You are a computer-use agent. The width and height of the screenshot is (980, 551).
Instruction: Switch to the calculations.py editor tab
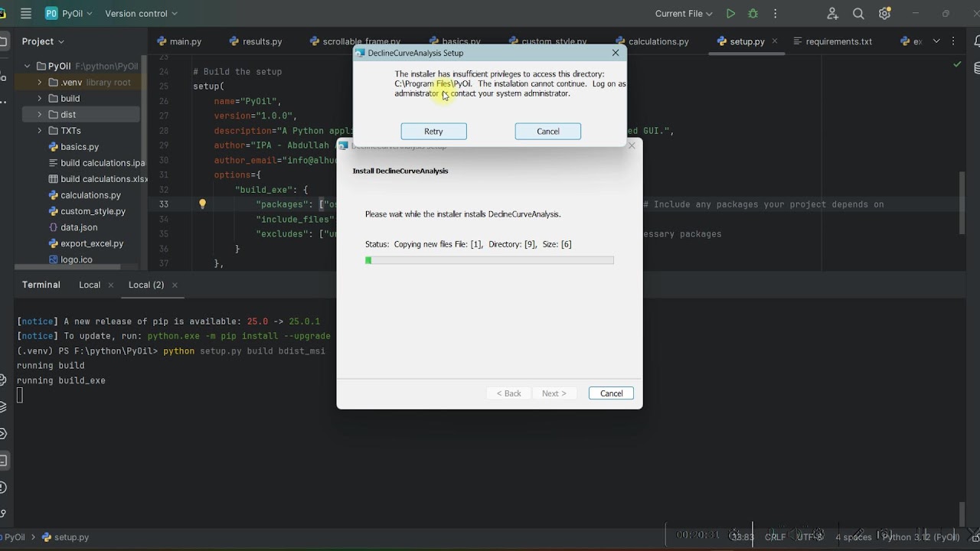click(652, 41)
